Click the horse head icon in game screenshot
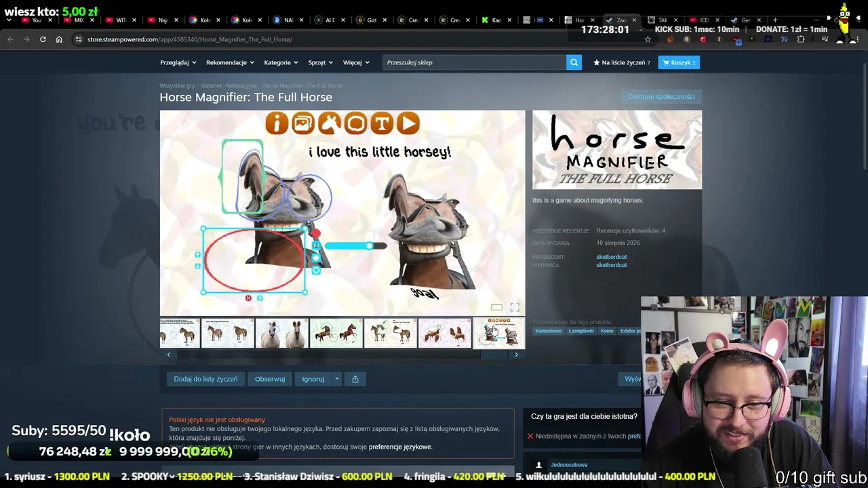 [329, 123]
